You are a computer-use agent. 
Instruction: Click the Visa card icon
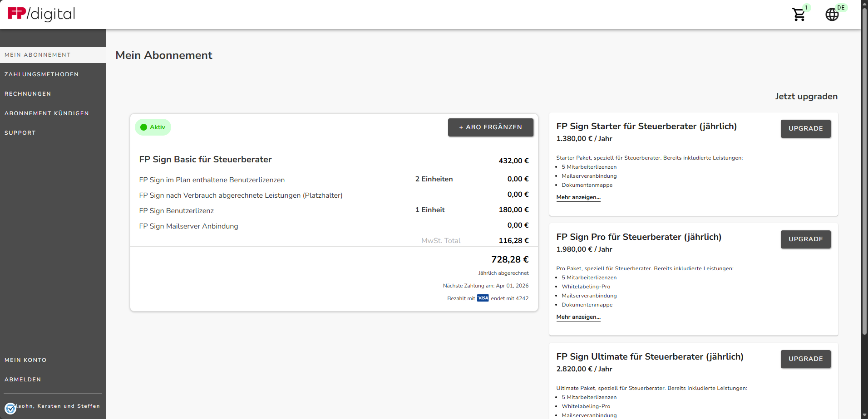point(483,298)
